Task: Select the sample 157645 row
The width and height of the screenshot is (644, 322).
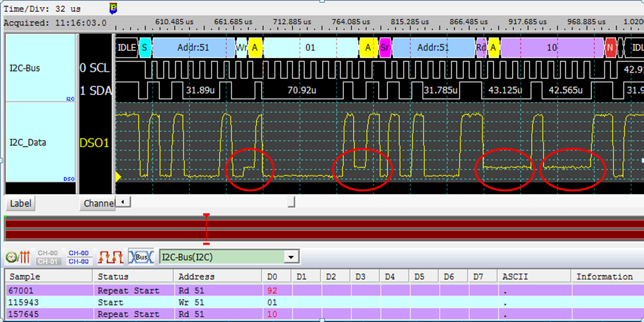Action: (325, 315)
